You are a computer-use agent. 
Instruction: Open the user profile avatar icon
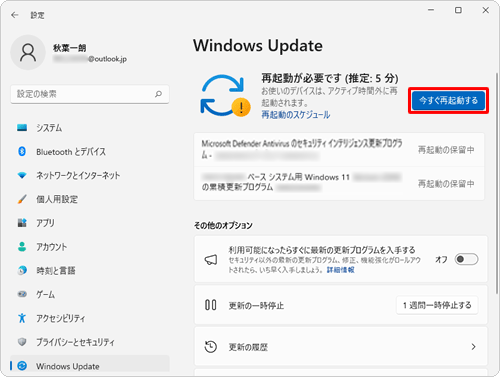point(28,52)
